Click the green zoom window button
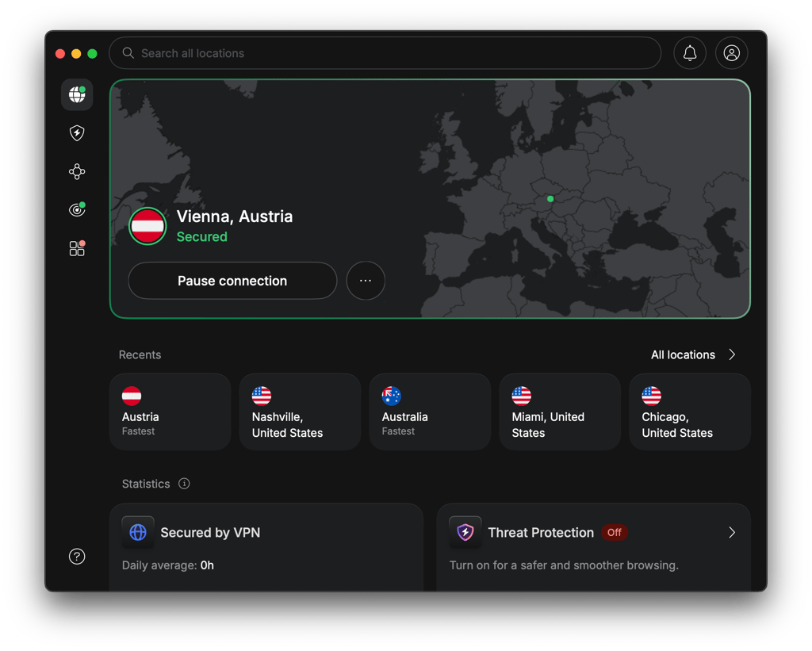This screenshot has height=651, width=812. 92,54
